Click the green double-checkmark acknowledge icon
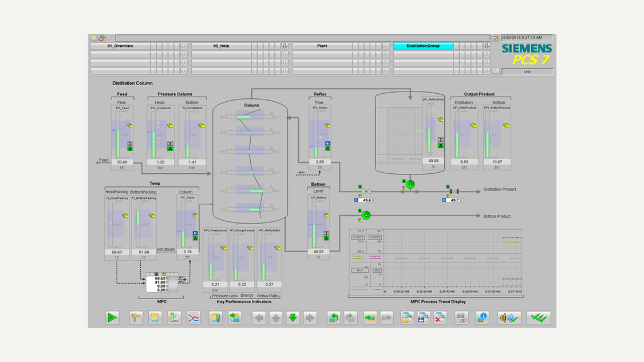 coord(538,317)
